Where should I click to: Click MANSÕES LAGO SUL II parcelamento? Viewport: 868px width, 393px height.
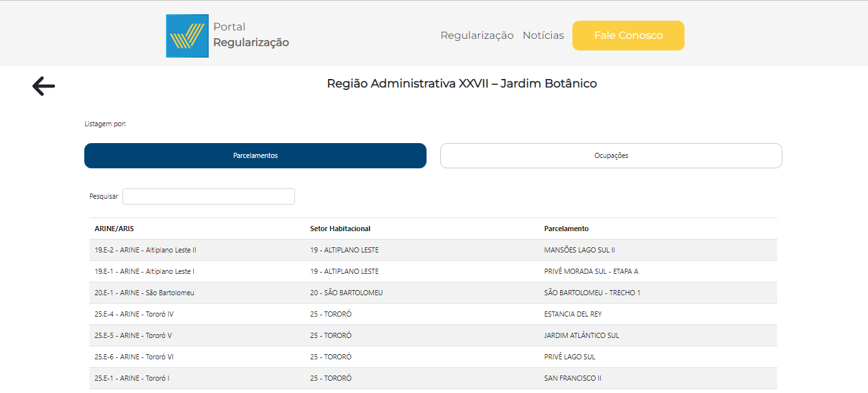coord(580,250)
